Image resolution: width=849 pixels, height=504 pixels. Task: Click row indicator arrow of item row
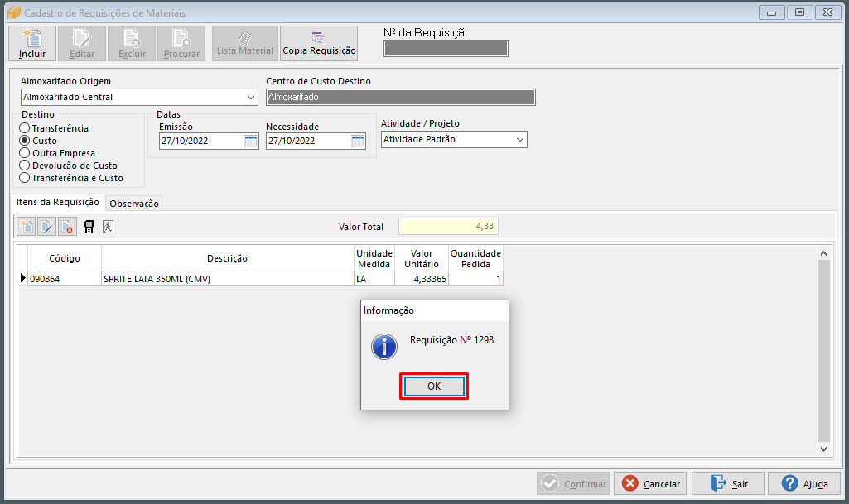click(22, 279)
